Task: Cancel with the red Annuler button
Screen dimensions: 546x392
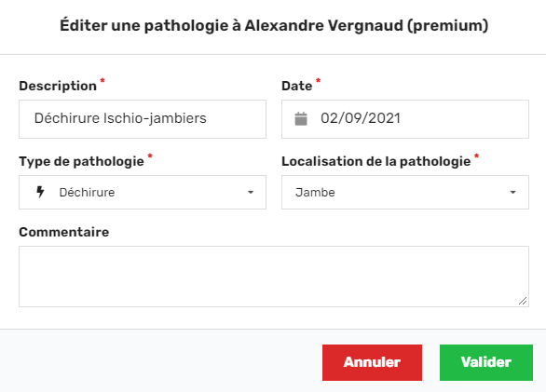Action: [x=372, y=362]
